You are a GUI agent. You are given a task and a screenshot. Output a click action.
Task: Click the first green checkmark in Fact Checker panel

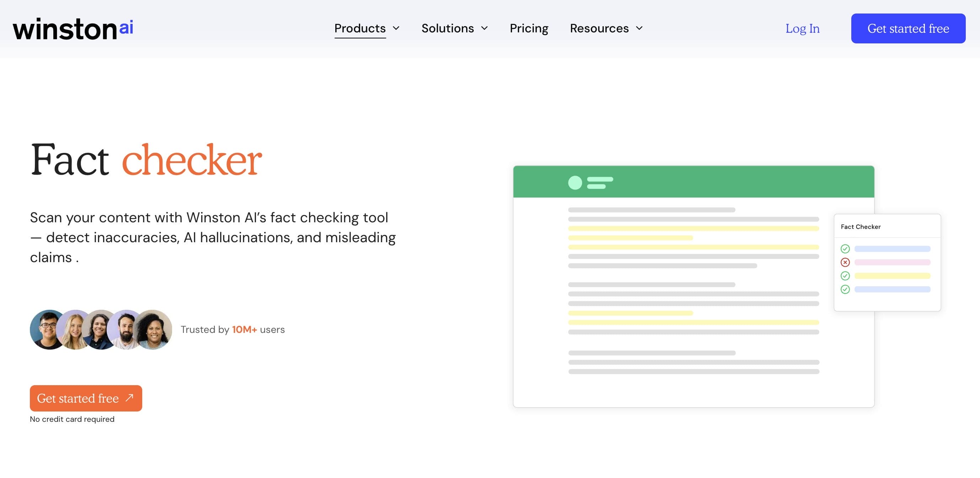click(x=845, y=249)
